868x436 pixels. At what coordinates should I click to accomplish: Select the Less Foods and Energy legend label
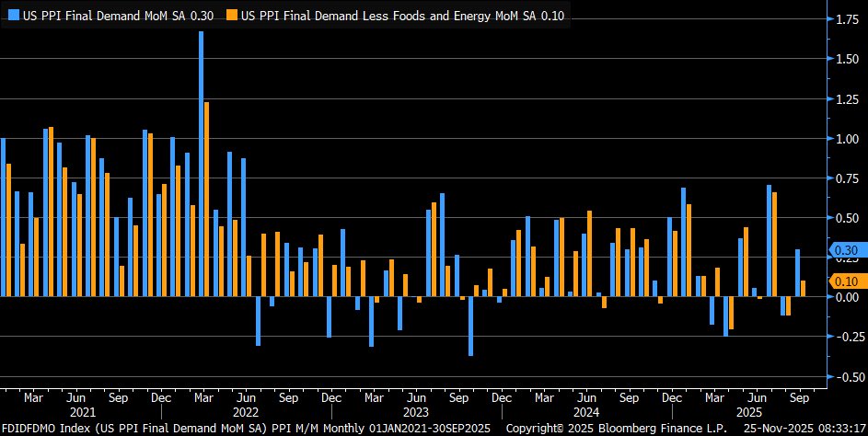(x=401, y=16)
